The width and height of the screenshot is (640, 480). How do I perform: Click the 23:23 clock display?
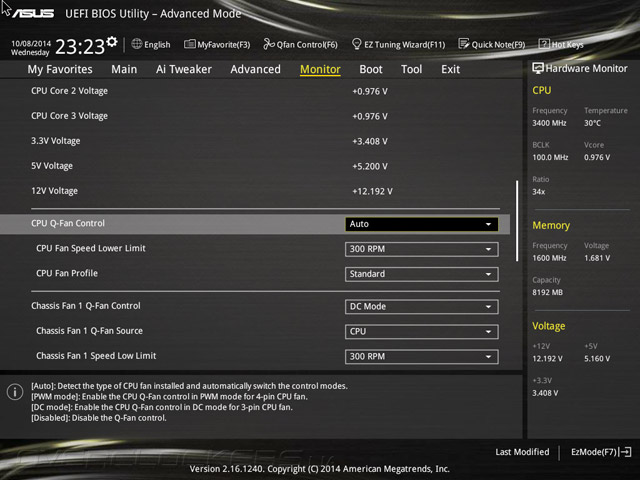click(x=80, y=47)
